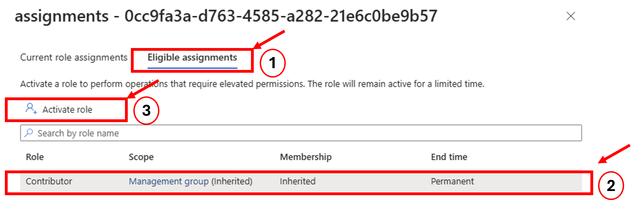Click the Activate role person-plus icon
The height and width of the screenshot is (223, 644).
[x=31, y=109]
